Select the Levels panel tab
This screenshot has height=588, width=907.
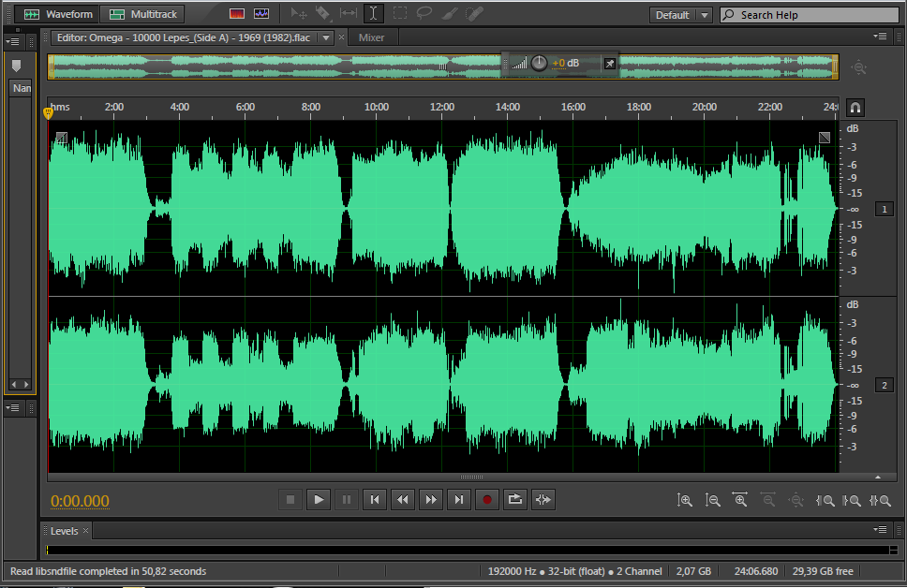pos(64,531)
